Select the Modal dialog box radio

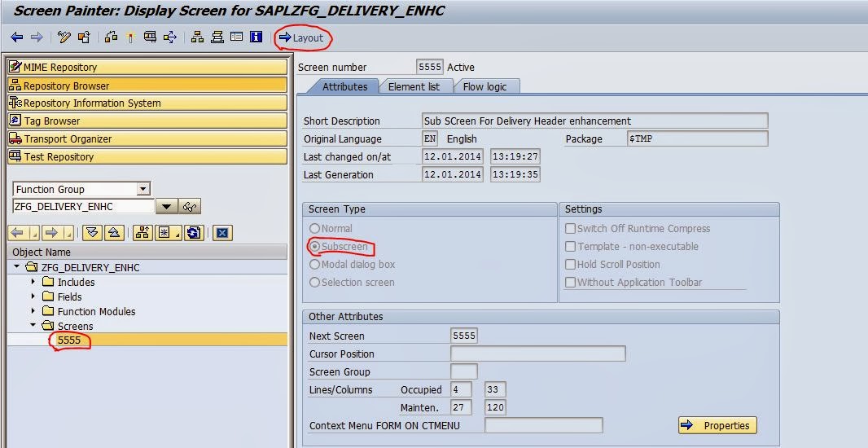coord(314,264)
